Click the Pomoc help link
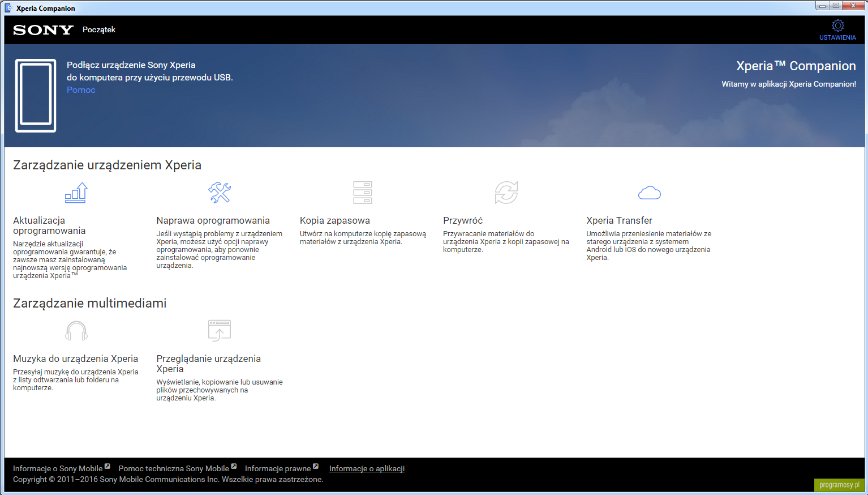 81,89
